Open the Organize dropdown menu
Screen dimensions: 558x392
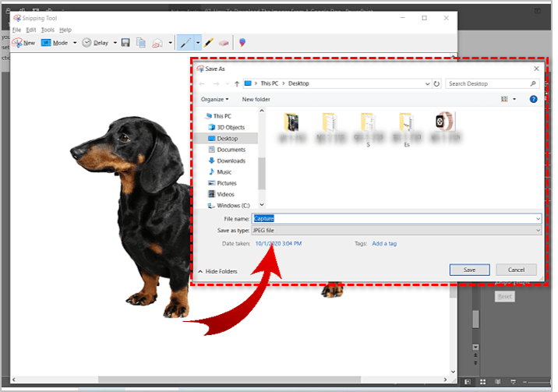[x=214, y=100]
